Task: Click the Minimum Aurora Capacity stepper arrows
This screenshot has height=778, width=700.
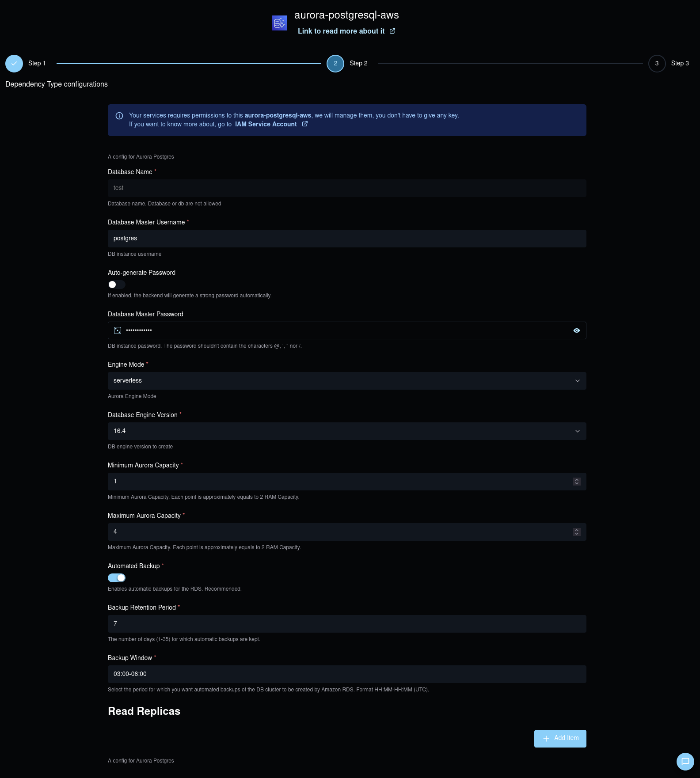Action: (577, 482)
